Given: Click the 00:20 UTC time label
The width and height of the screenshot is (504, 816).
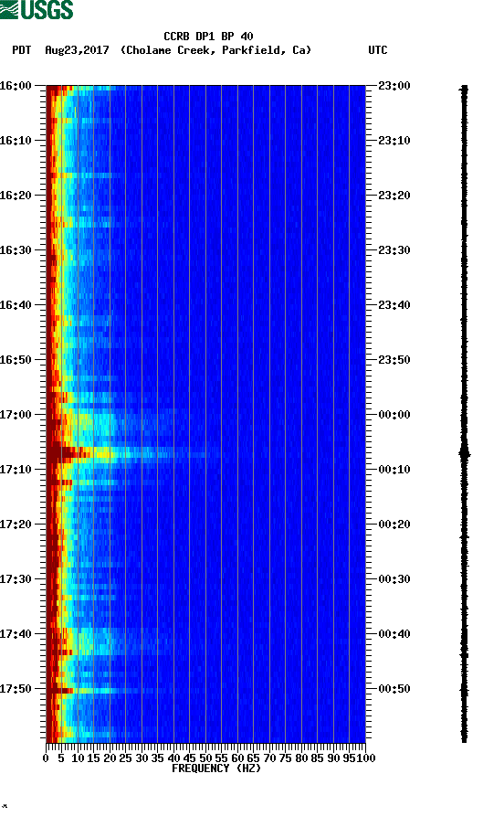Looking at the screenshot, I should click(x=394, y=525).
